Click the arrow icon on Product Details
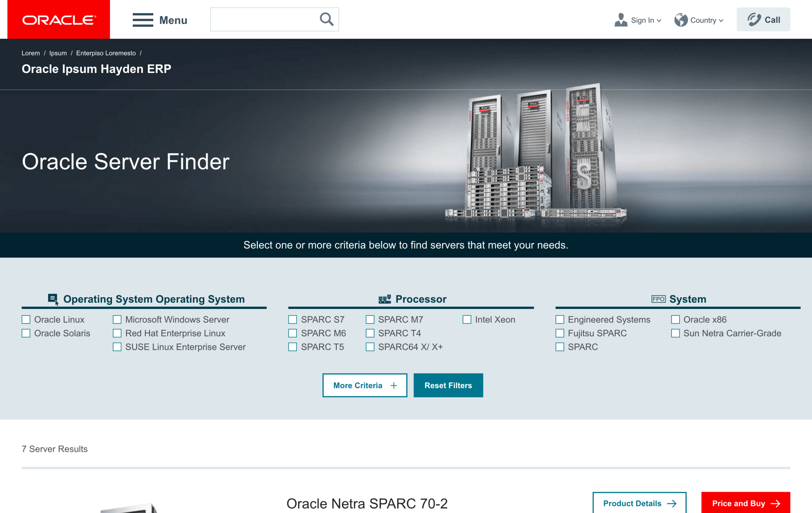The width and height of the screenshot is (812, 513). tap(672, 503)
